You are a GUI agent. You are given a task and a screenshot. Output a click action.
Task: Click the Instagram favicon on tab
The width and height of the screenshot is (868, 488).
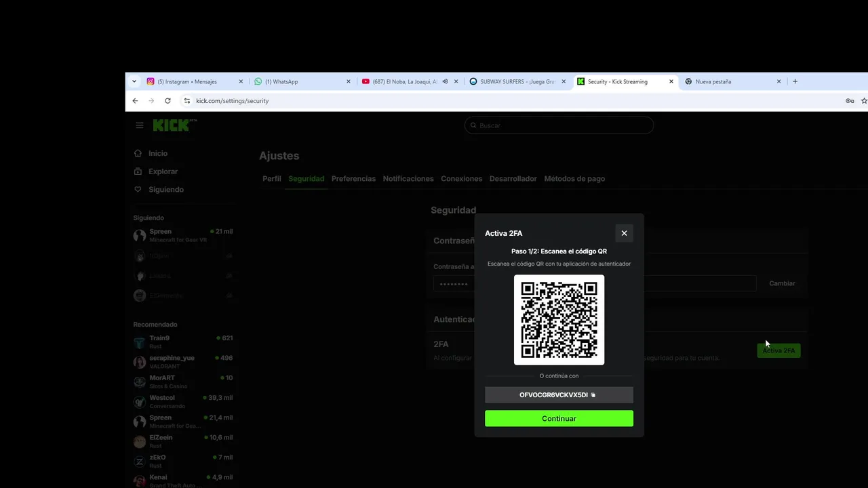coord(151,81)
